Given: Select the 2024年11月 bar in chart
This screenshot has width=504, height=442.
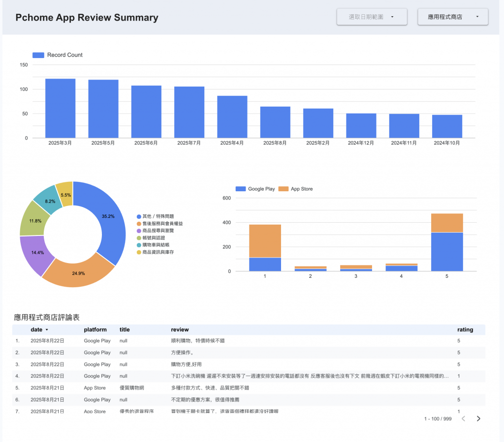Looking at the screenshot, I should 404,126.
